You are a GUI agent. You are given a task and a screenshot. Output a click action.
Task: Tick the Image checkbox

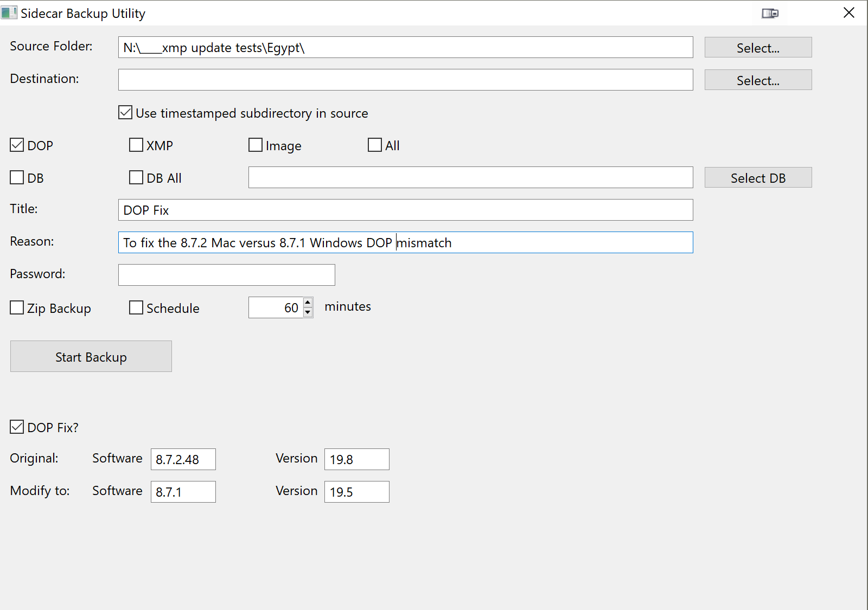point(256,145)
